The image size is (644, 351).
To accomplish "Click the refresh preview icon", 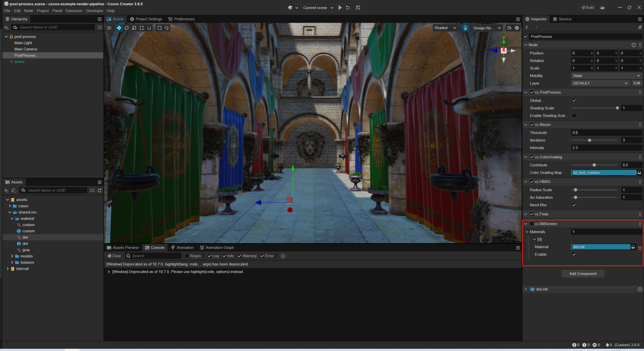I will [348, 8].
